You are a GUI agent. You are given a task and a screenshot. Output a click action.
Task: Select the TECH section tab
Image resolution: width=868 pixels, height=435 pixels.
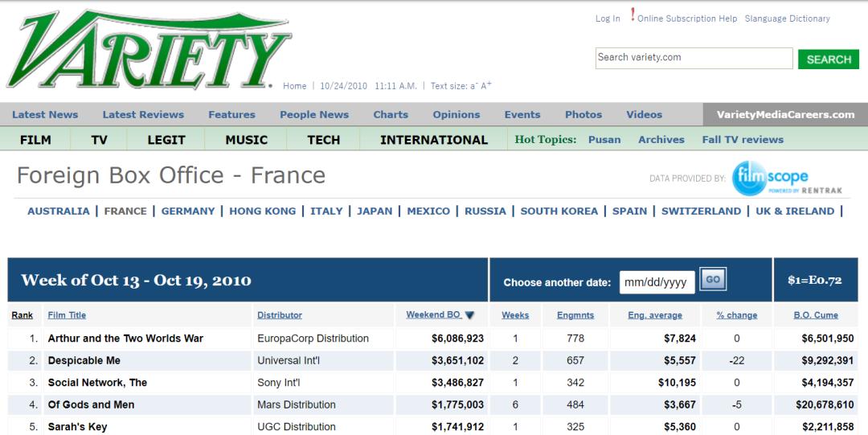[323, 140]
